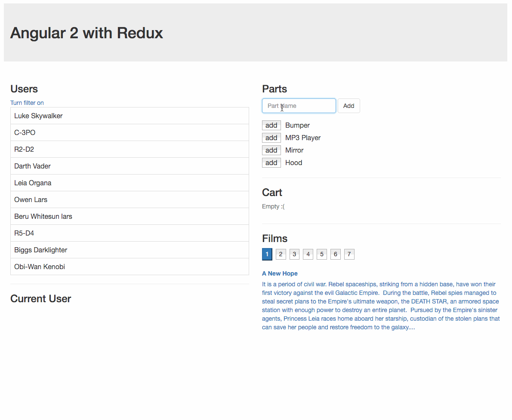The image size is (512, 420).
Task: Click the add button next to MP3 Player
Action: [x=271, y=138]
